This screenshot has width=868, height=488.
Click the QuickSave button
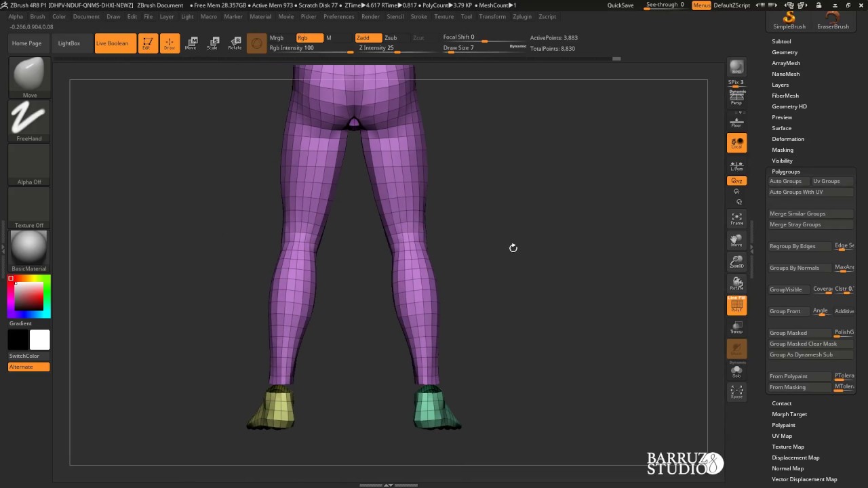[x=620, y=5]
